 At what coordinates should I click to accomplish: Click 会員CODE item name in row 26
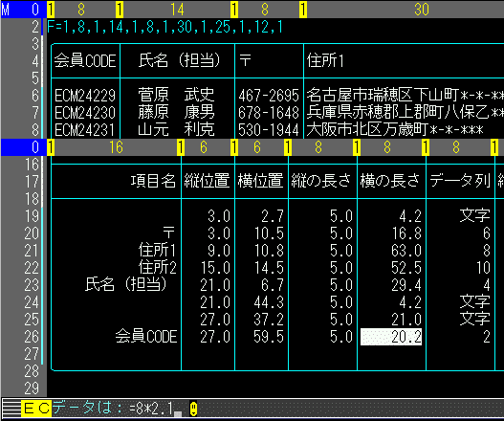[x=146, y=337]
